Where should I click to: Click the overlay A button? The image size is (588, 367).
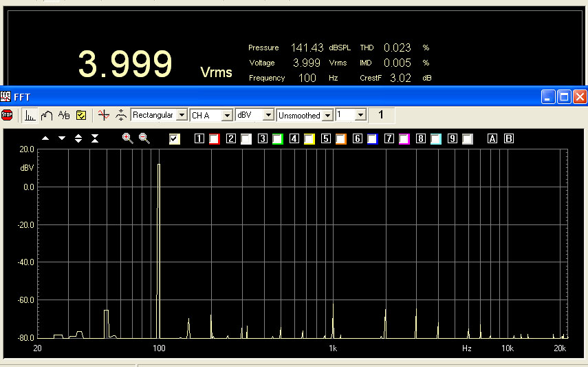click(x=492, y=139)
